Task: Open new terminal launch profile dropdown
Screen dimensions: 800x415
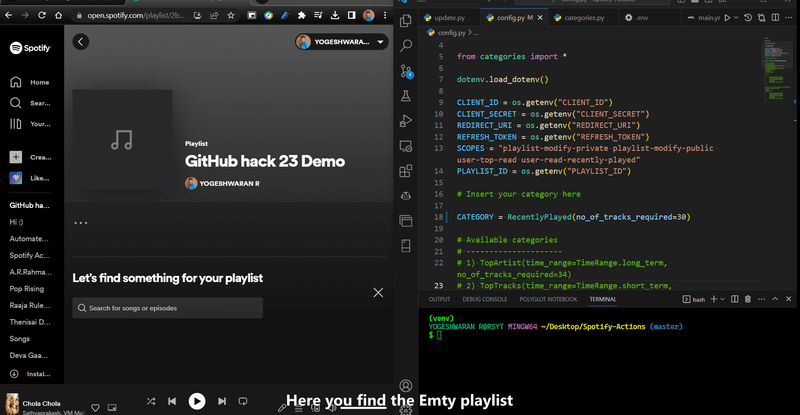Action: 722,299
